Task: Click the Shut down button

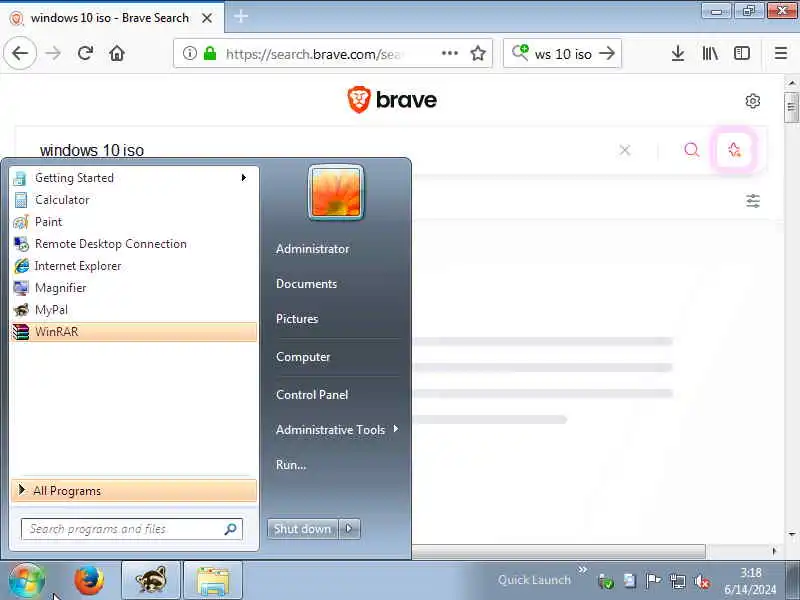Action: tap(303, 529)
